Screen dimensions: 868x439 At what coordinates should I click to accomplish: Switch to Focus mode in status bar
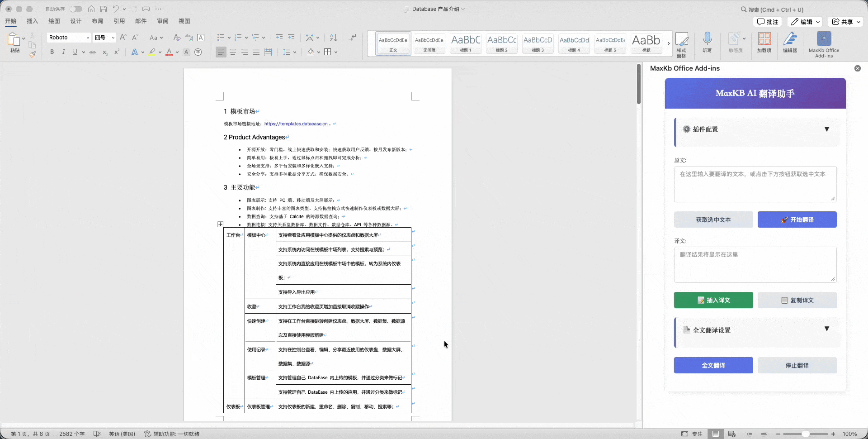click(692, 434)
